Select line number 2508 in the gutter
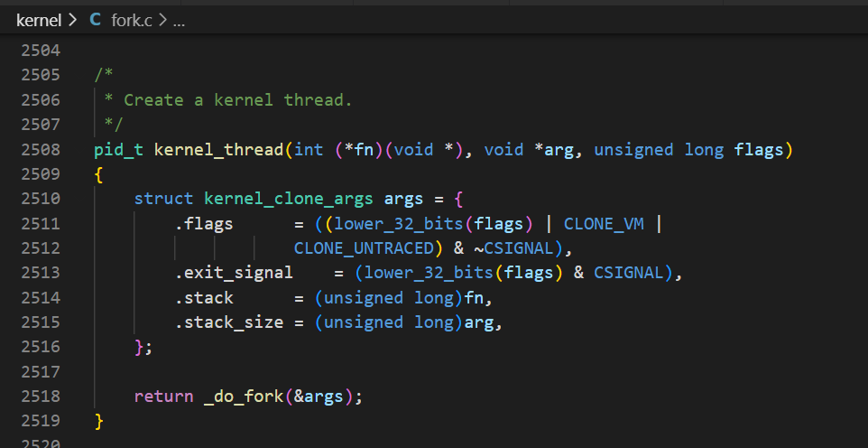The height and width of the screenshot is (448, 868). pyautogui.click(x=41, y=149)
